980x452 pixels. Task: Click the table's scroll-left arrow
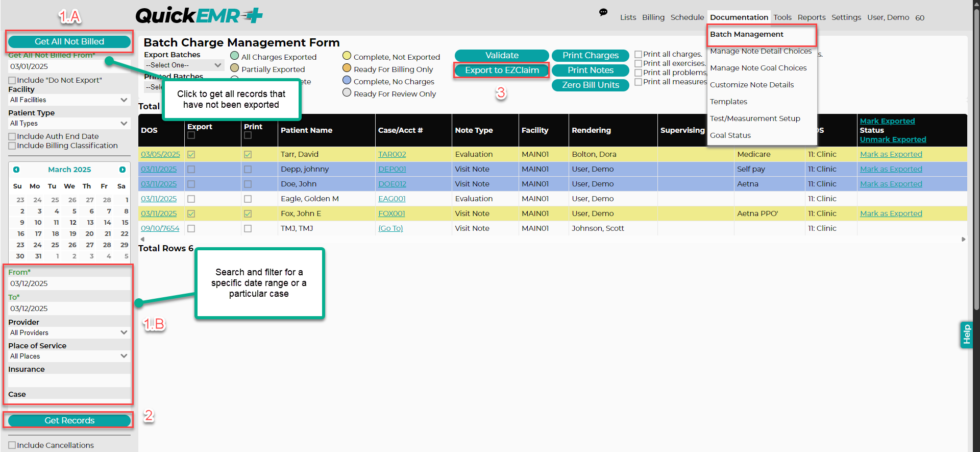pyautogui.click(x=142, y=239)
